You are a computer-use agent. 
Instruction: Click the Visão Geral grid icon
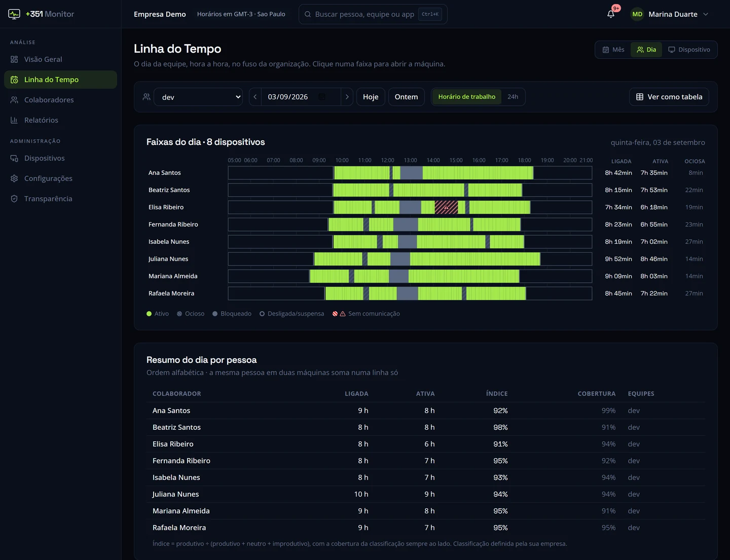click(x=14, y=59)
